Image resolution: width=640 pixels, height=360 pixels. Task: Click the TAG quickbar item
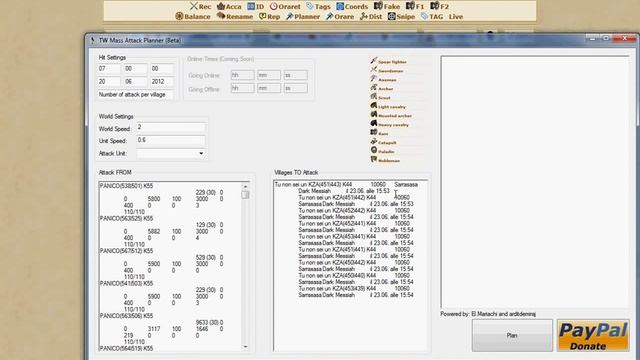432,16
